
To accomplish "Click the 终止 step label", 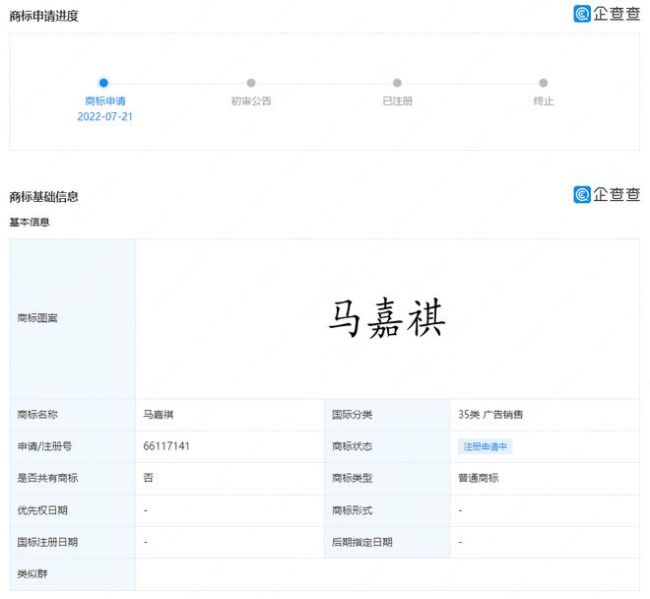I will [x=543, y=101].
